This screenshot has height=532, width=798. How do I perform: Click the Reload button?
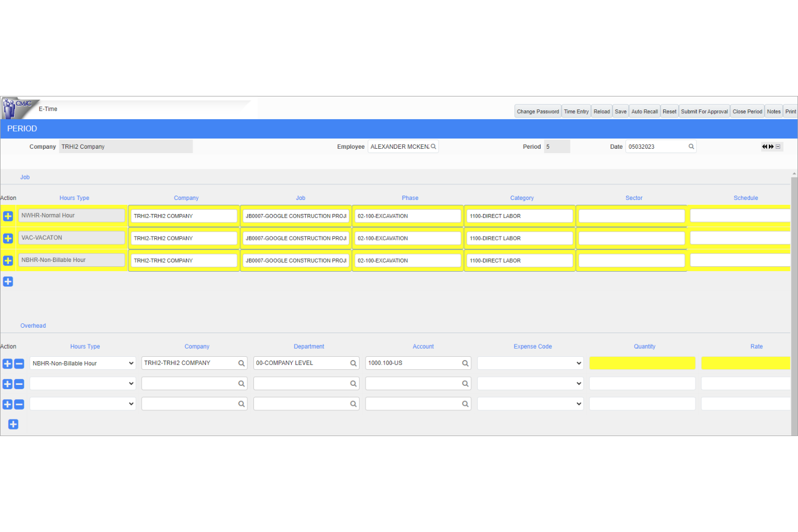[x=602, y=112]
